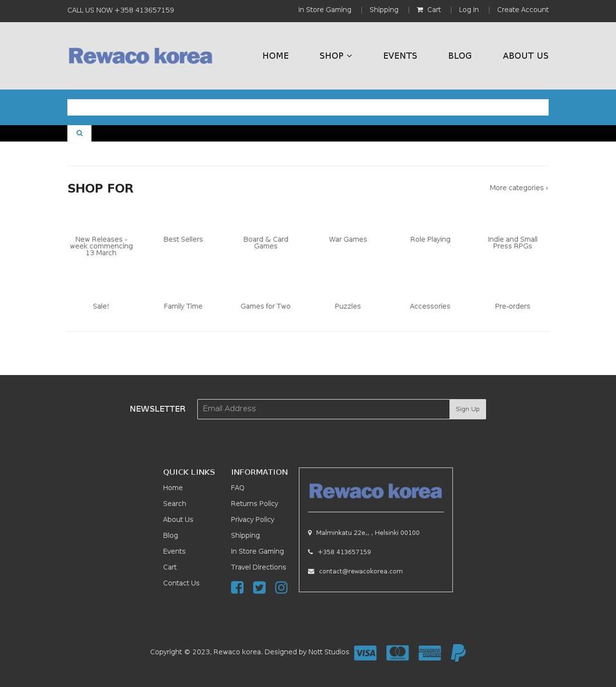
Task: Click the American Express payment icon
Action: click(429, 653)
